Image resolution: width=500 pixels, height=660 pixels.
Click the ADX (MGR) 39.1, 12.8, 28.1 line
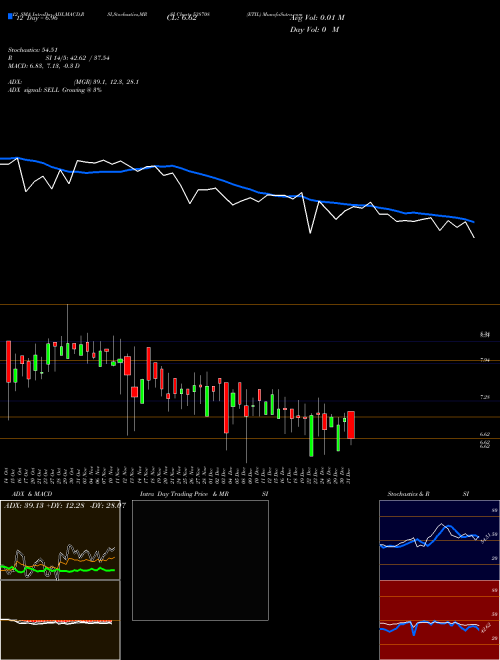point(74,82)
